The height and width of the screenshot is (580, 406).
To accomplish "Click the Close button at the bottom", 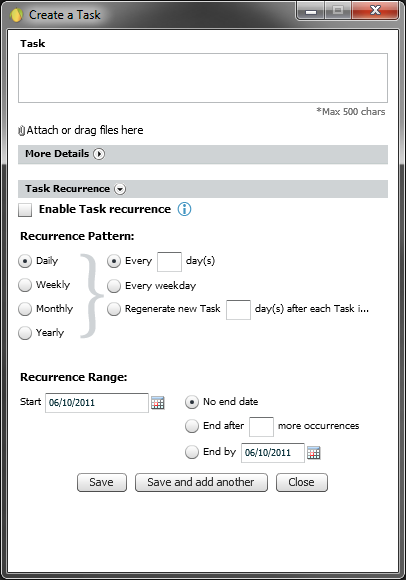I will point(302,482).
